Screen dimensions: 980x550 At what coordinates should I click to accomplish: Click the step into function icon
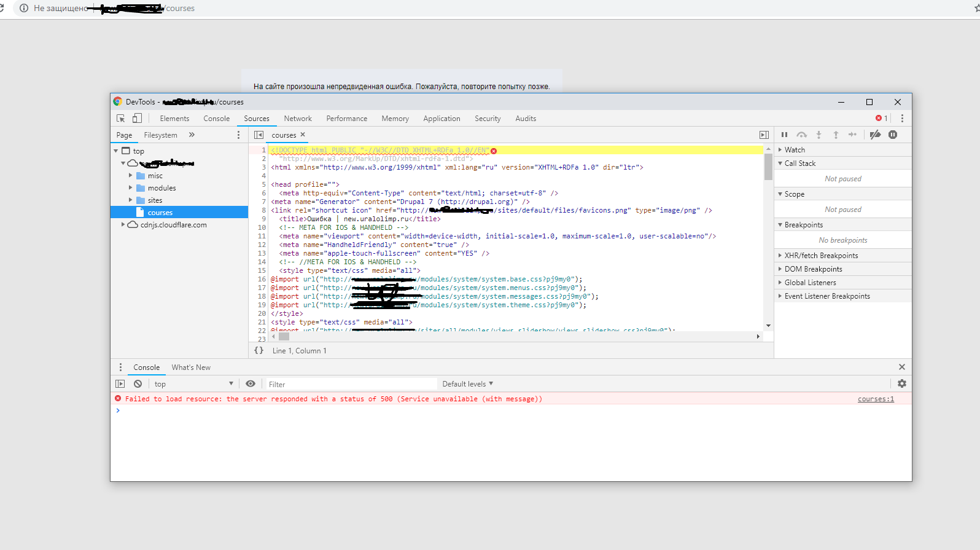pyautogui.click(x=819, y=135)
